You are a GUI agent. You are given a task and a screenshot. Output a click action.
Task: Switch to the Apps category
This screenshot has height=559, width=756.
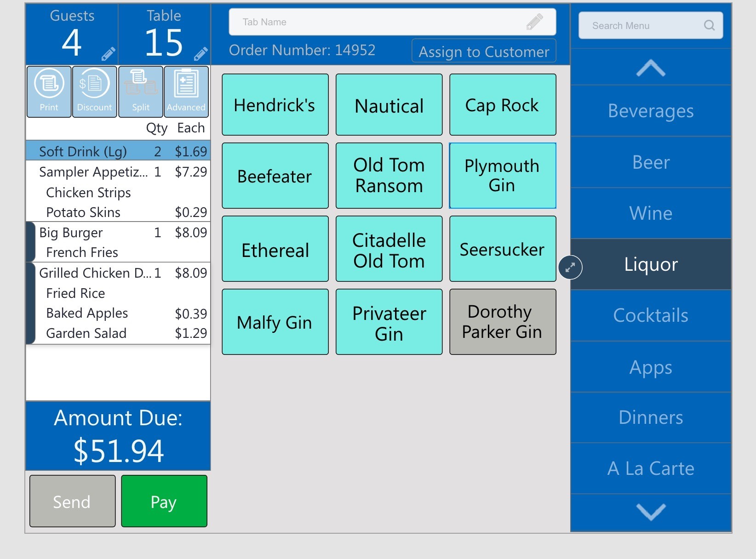click(651, 367)
